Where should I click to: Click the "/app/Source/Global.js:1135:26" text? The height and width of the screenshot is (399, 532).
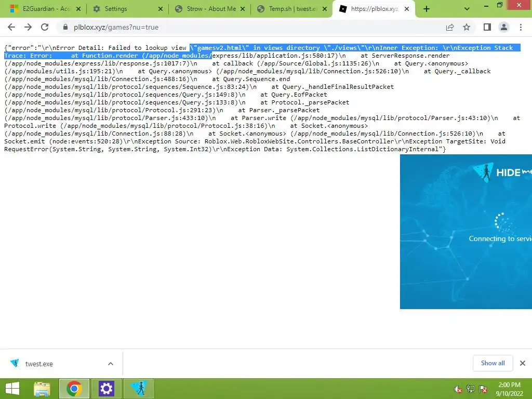(x=314, y=63)
